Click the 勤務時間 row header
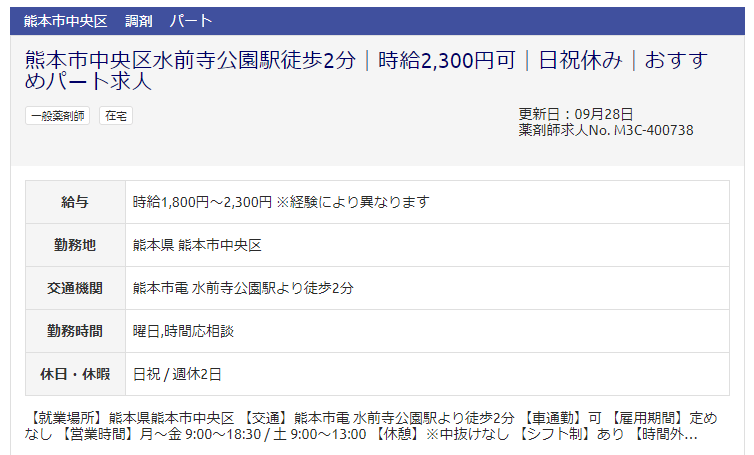Viewport: 754px width, 455px height. tap(75, 331)
